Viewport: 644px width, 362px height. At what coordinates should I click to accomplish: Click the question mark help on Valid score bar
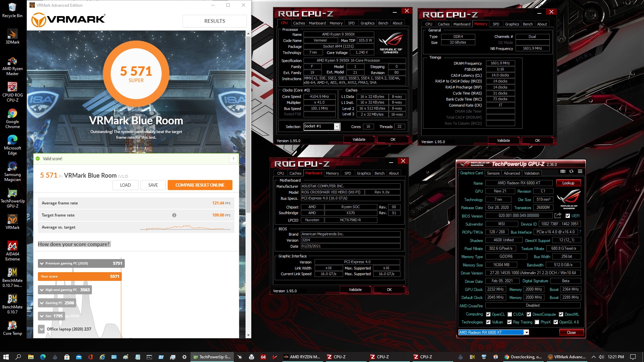click(233, 159)
